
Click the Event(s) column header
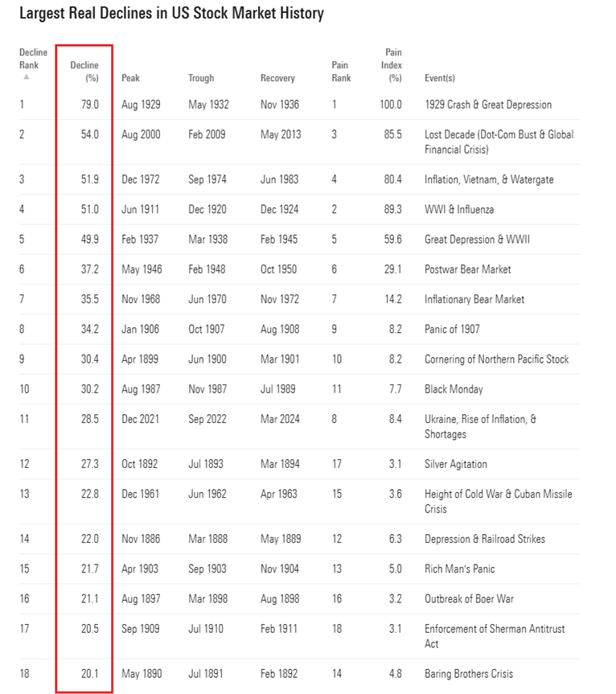[x=440, y=78]
